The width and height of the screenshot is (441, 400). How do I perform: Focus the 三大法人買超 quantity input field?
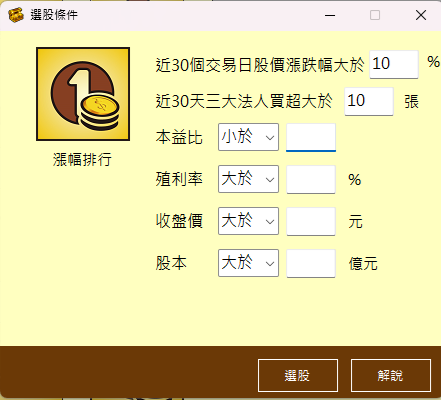click(x=369, y=101)
